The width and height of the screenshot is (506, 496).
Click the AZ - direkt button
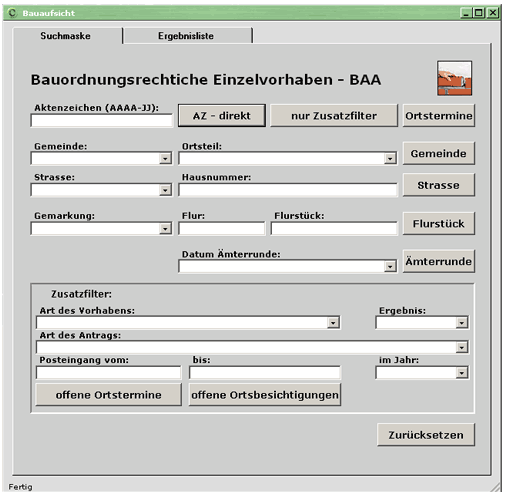(222, 116)
